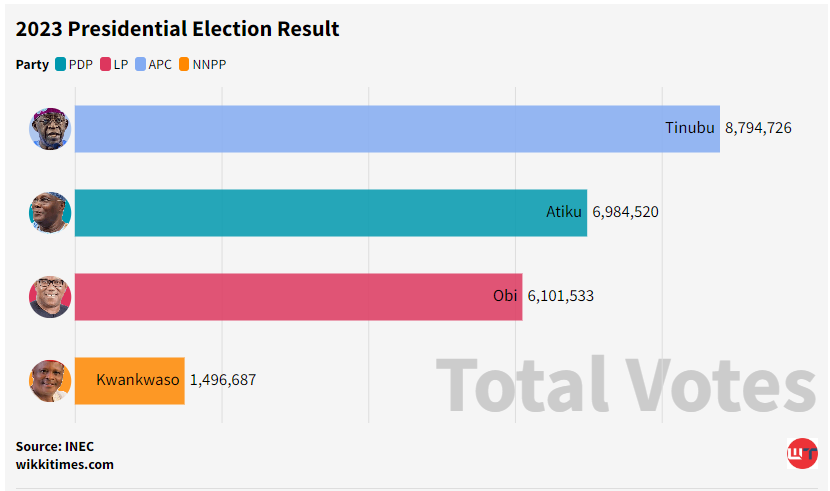Click the LP red legend swatch

pyautogui.click(x=105, y=65)
